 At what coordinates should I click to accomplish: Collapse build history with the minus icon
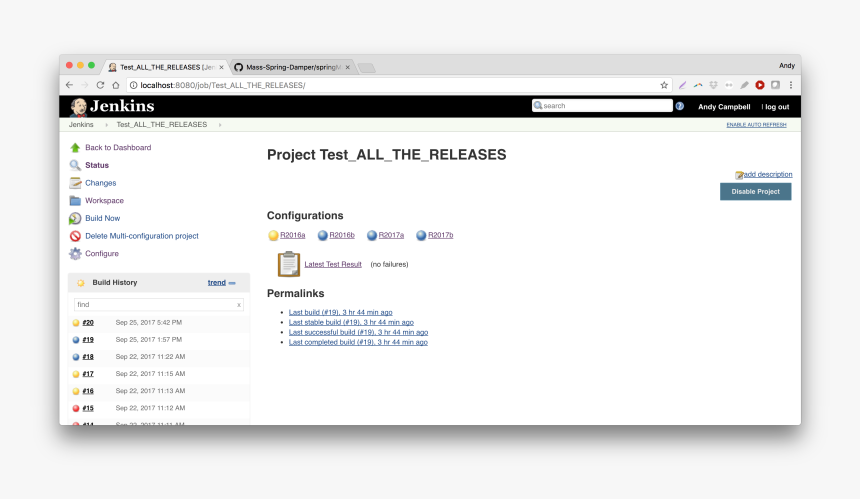point(232,283)
